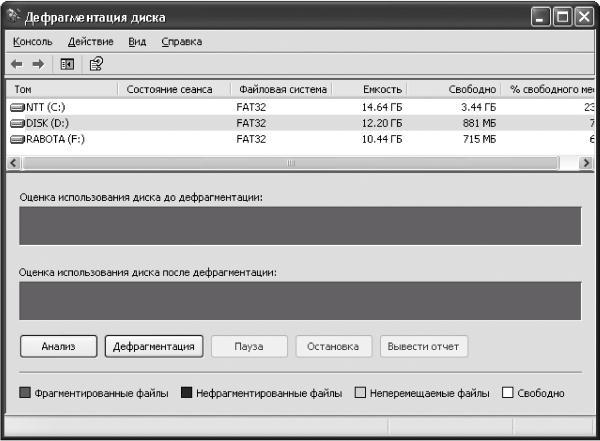Click the Фрагментированные файлы legend color box
The height and width of the screenshot is (441, 600).
25,392
